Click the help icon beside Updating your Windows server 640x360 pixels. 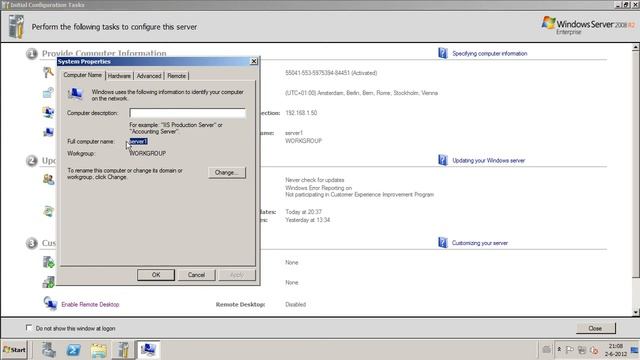[442, 160]
